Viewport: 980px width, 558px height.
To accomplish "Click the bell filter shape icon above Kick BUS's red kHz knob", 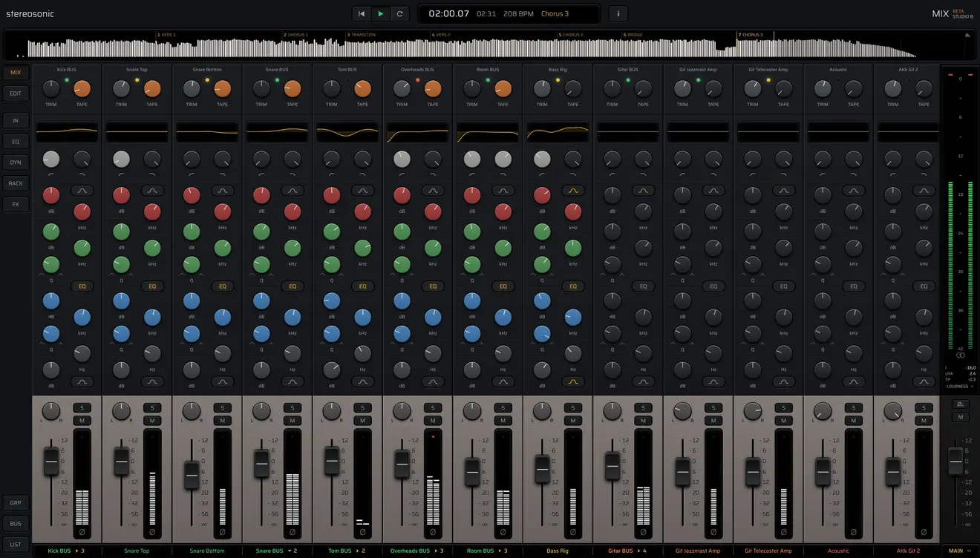I will [82, 191].
